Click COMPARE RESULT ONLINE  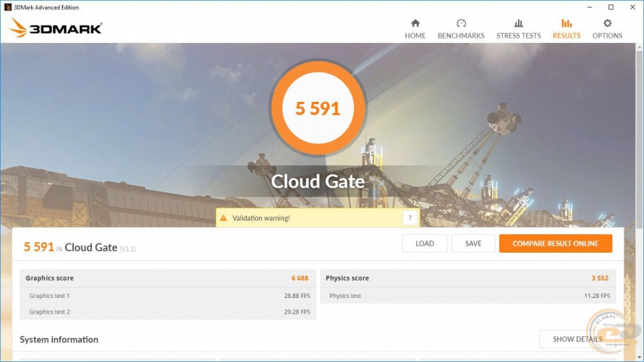point(555,244)
